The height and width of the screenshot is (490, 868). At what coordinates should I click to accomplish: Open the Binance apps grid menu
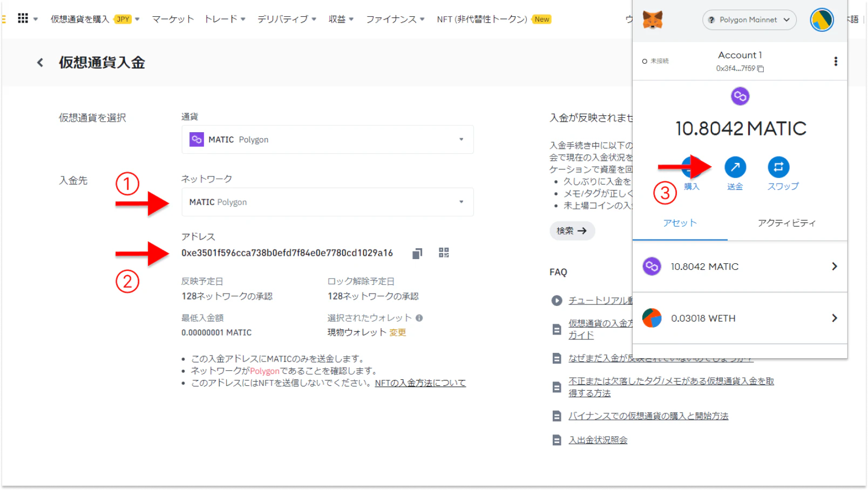23,19
